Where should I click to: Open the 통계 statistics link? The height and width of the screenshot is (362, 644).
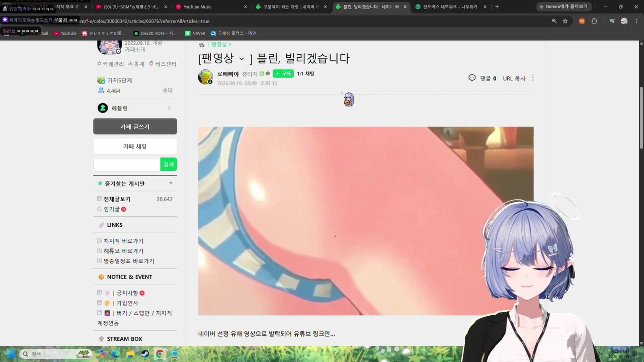click(x=136, y=64)
